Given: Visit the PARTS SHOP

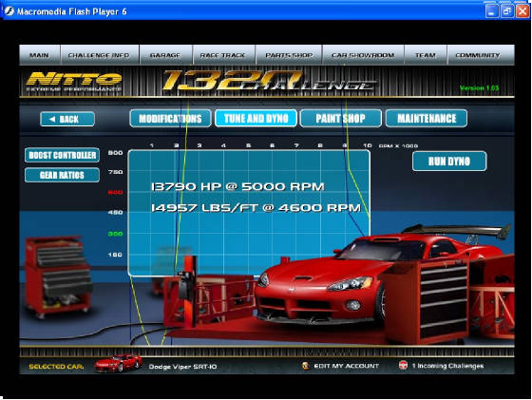Looking at the screenshot, I should coord(289,55).
